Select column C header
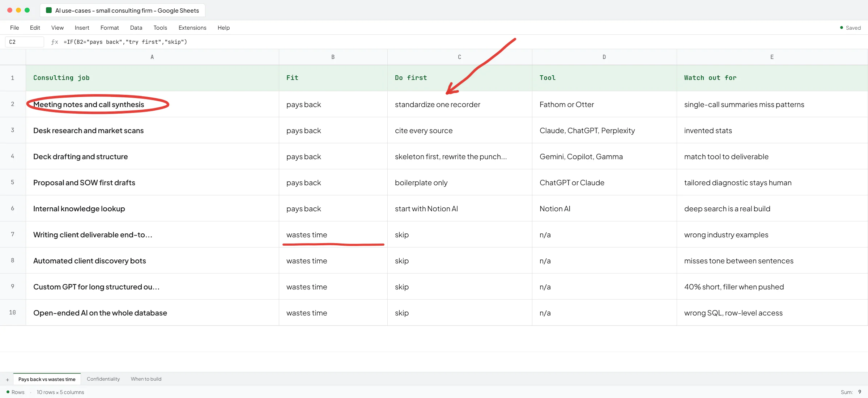 [x=460, y=57]
